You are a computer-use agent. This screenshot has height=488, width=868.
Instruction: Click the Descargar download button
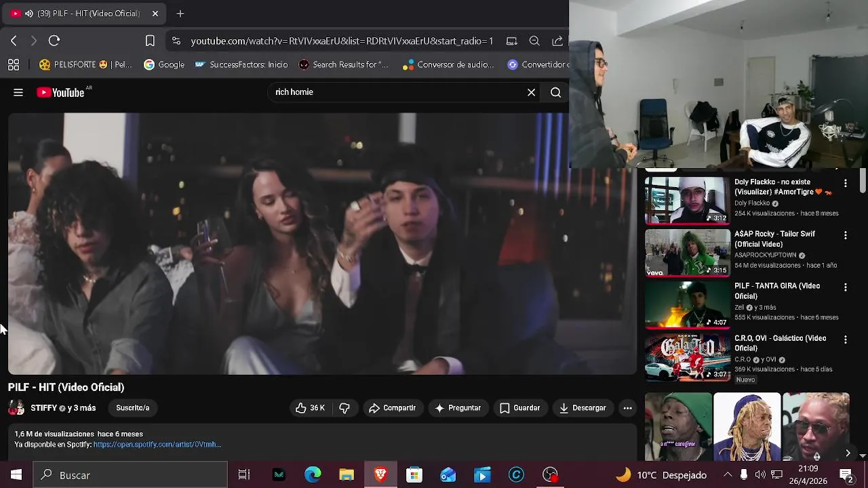[583, 408]
